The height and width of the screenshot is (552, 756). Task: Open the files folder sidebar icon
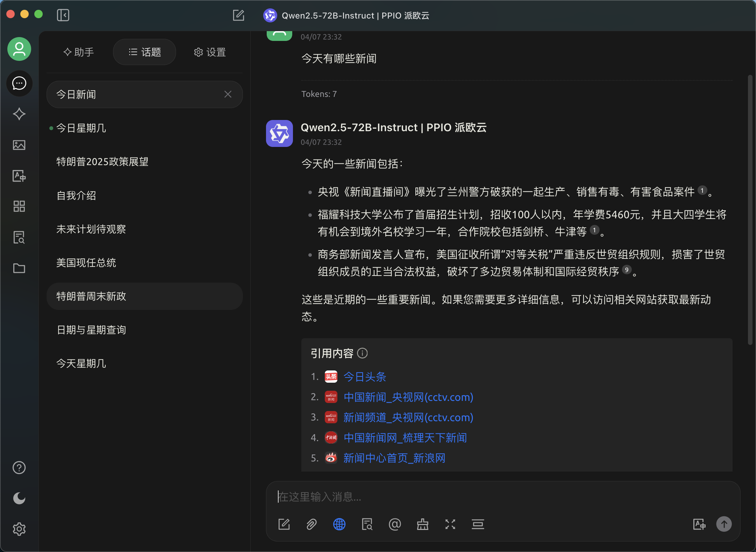click(19, 268)
